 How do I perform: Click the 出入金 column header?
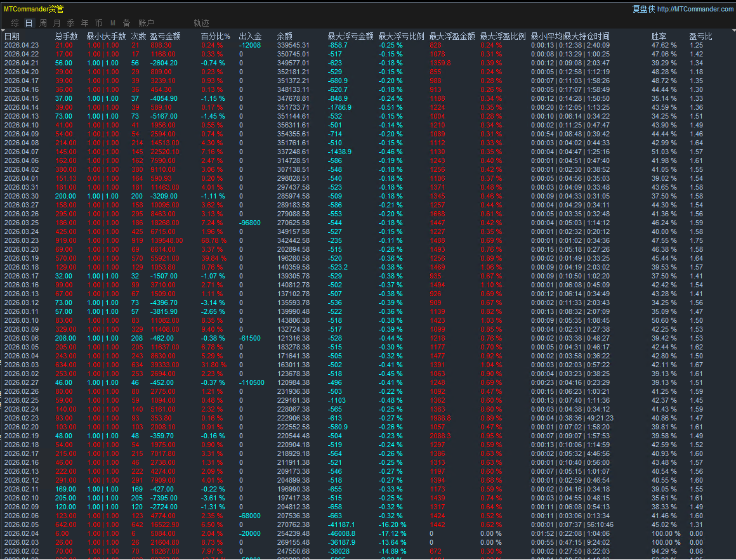pyautogui.click(x=250, y=36)
